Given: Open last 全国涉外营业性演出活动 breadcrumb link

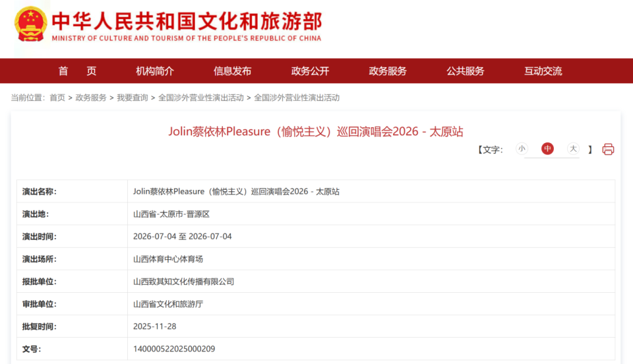Looking at the screenshot, I should tap(297, 98).
